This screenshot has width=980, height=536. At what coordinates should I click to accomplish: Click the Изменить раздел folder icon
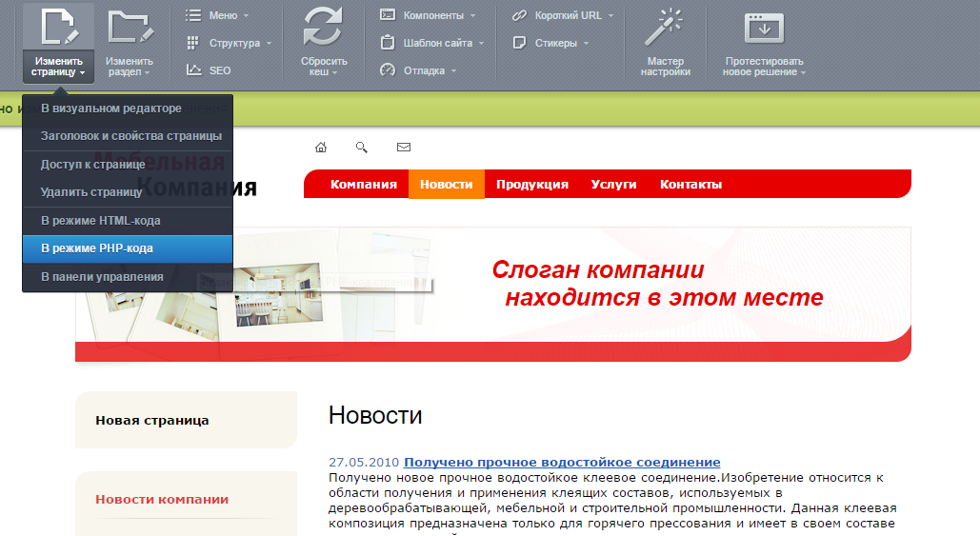130,27
